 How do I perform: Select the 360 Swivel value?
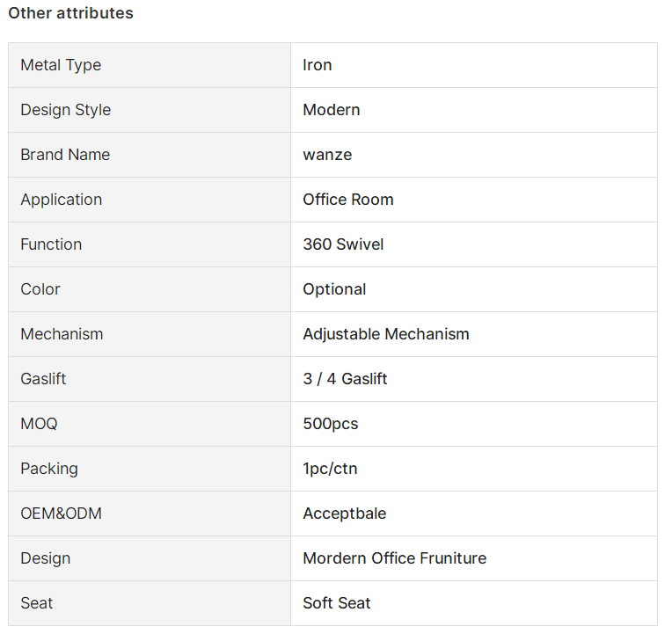(x=343, y=244)
